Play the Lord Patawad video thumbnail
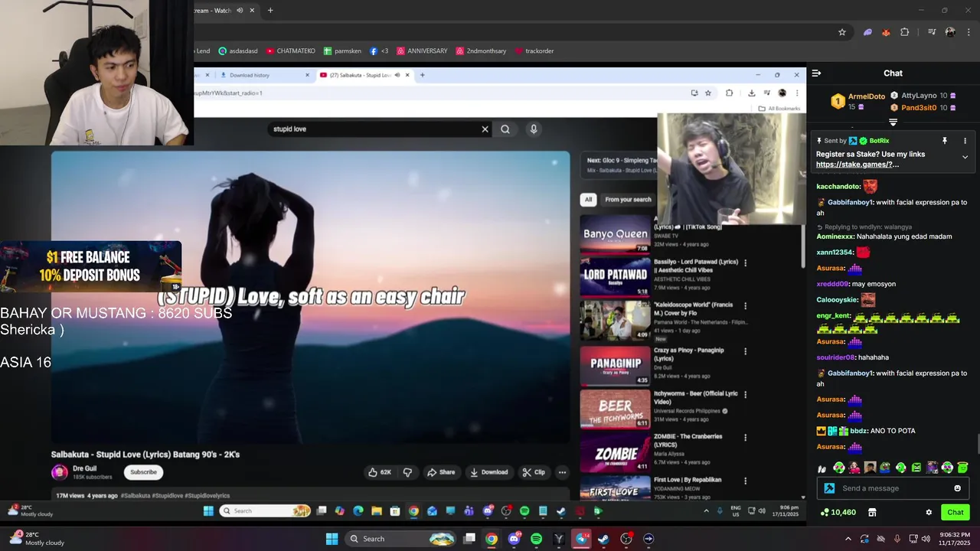The image size is (980, 551). tap(615, 277)
